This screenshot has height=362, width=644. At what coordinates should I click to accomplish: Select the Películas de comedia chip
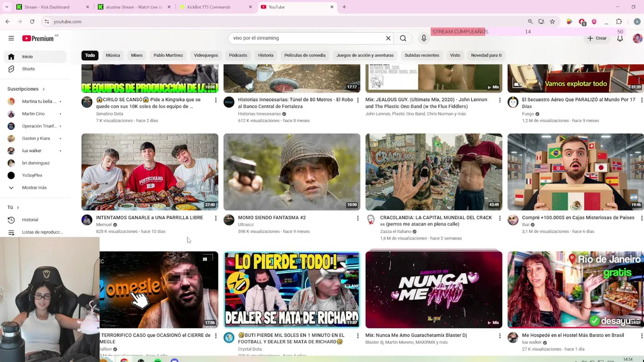coord(305,55)
